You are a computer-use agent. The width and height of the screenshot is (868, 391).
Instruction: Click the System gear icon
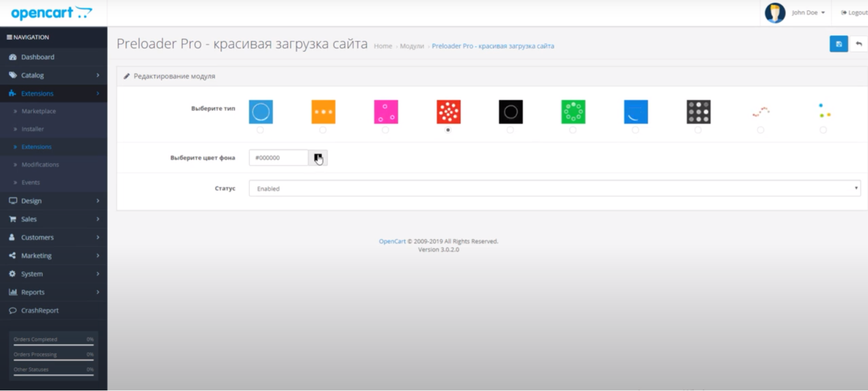click(12, 274)
